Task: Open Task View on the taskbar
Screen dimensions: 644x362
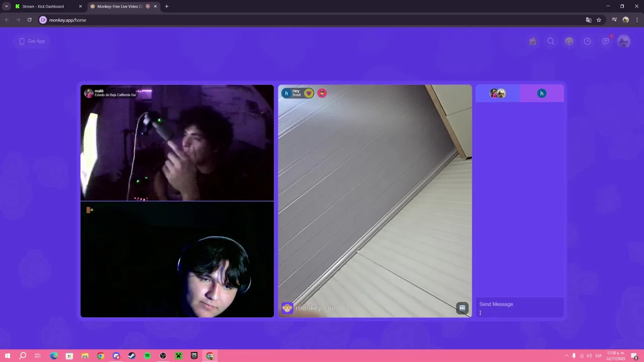Action: (38, 356)
